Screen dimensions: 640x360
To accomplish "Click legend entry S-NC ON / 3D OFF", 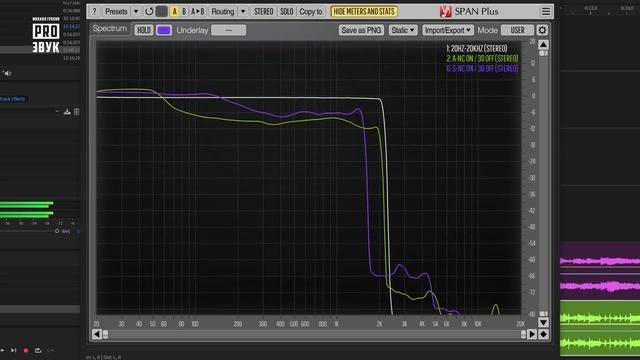I will click(482, 69).
